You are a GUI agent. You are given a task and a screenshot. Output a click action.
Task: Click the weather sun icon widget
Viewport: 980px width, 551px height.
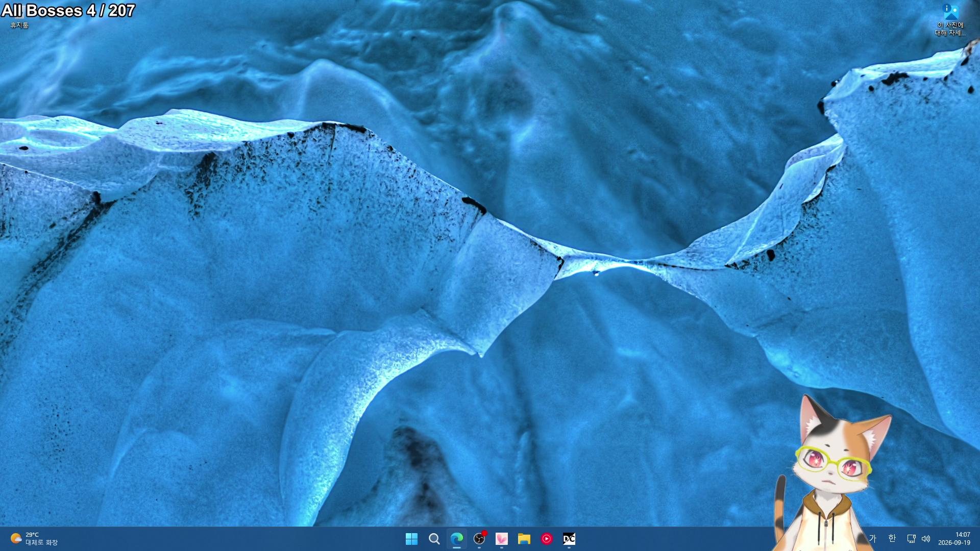click(16, 538)
